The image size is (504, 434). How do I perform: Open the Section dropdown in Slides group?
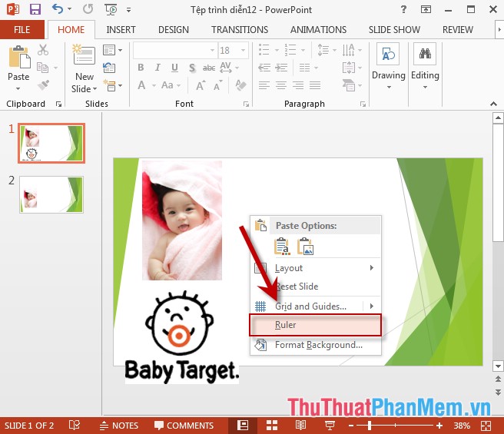[112, 85]
